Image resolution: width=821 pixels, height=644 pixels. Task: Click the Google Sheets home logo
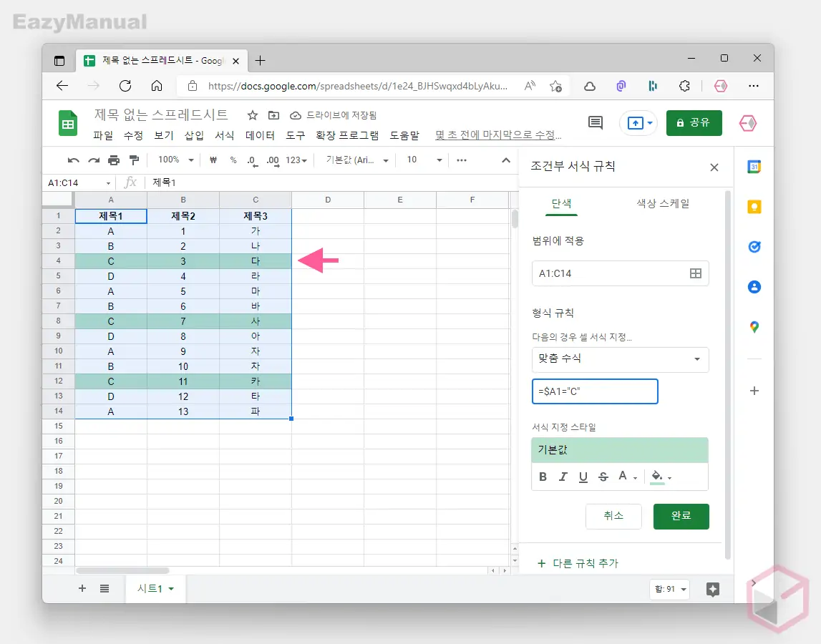(x=68, y=123)
